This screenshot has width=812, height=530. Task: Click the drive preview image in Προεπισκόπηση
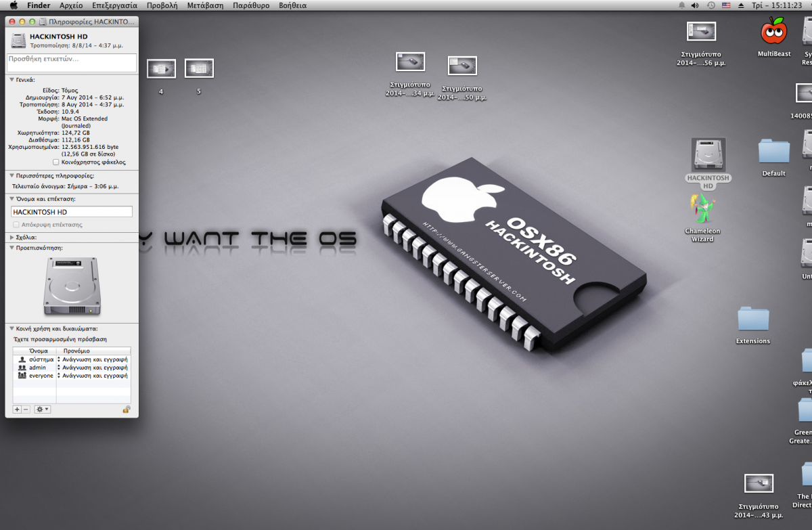pos(72,287)
